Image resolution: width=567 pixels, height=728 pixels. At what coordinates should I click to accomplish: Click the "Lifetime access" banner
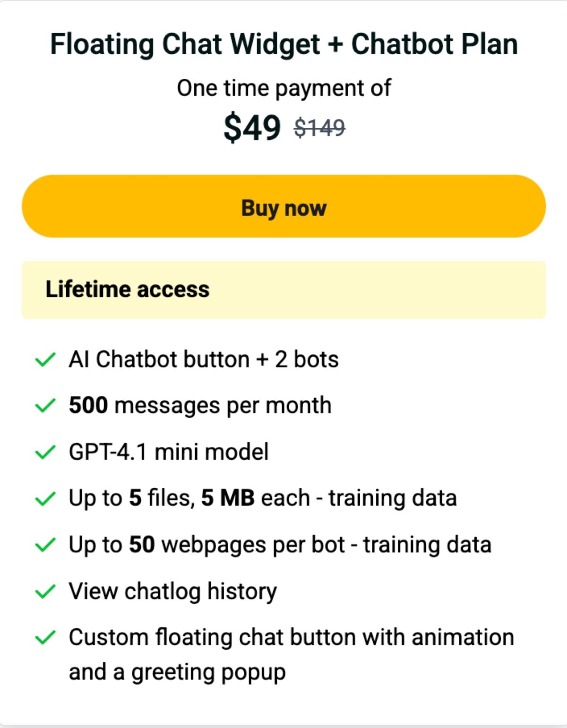coord(283,289)
